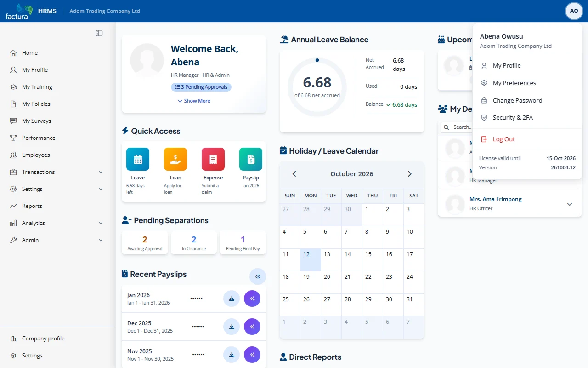Viewport: 588px width, 368px height.
Task: Open the Pending Final Pay card
Action: point(243,242)
